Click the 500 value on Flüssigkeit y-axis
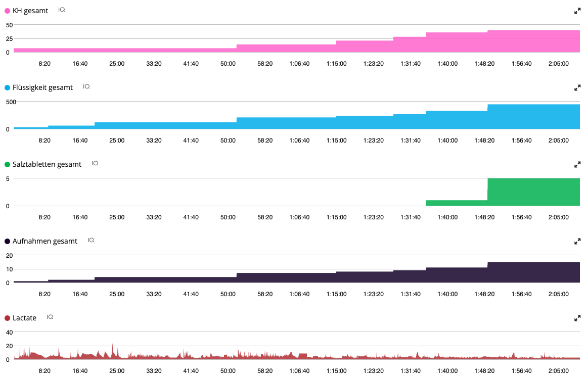Image resolution: width=588 pixels, height=376 pixels. coord(11,102)
